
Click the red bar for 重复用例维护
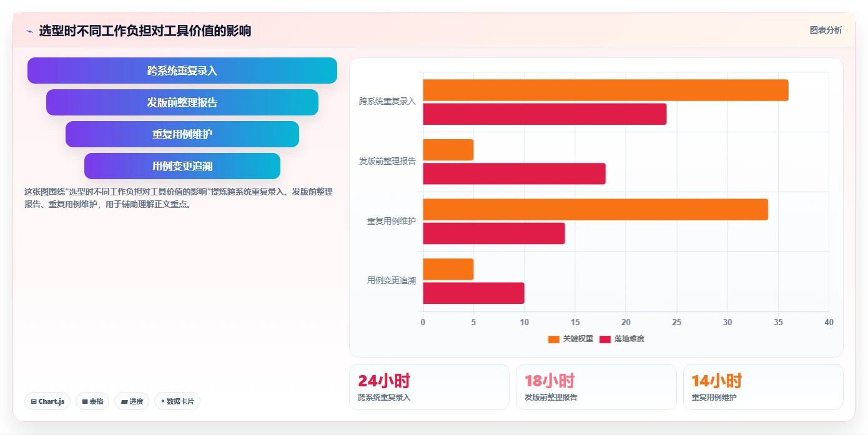point(494,233)
